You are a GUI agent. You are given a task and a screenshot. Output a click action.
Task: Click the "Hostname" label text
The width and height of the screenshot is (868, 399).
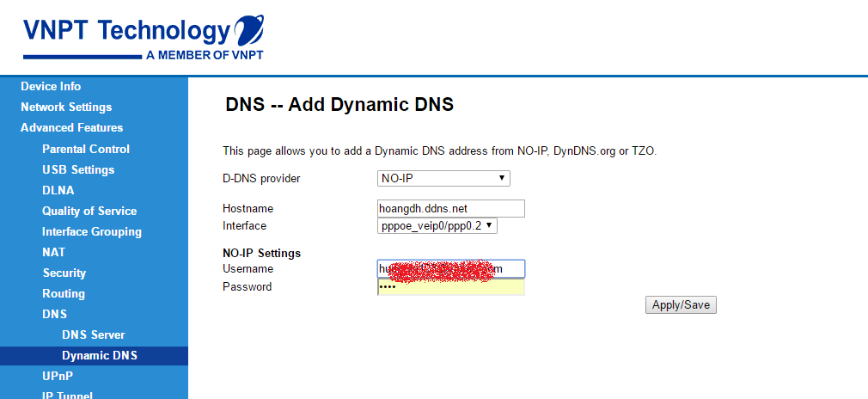[248, 208]
